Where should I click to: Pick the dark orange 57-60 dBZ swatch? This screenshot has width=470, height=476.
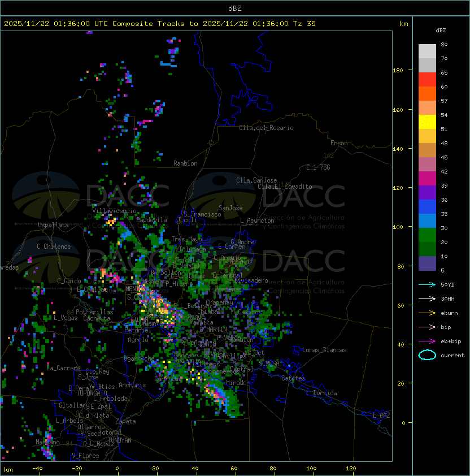[x=427, y=93]
